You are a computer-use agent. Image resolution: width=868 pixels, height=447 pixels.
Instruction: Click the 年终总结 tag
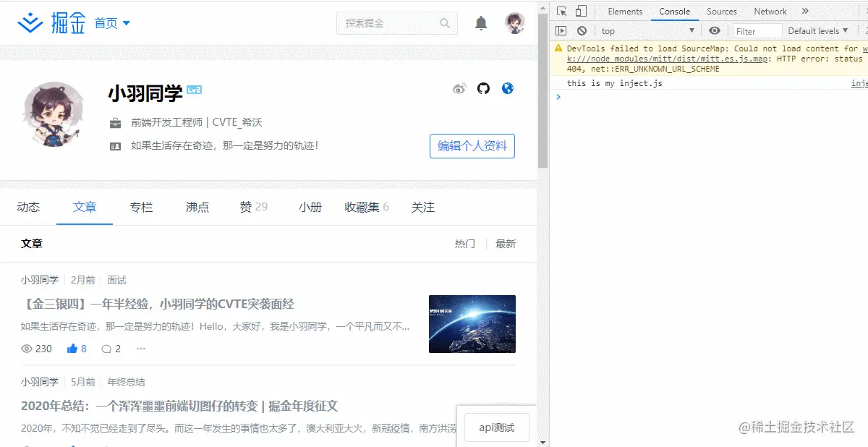tap(127, 382)
